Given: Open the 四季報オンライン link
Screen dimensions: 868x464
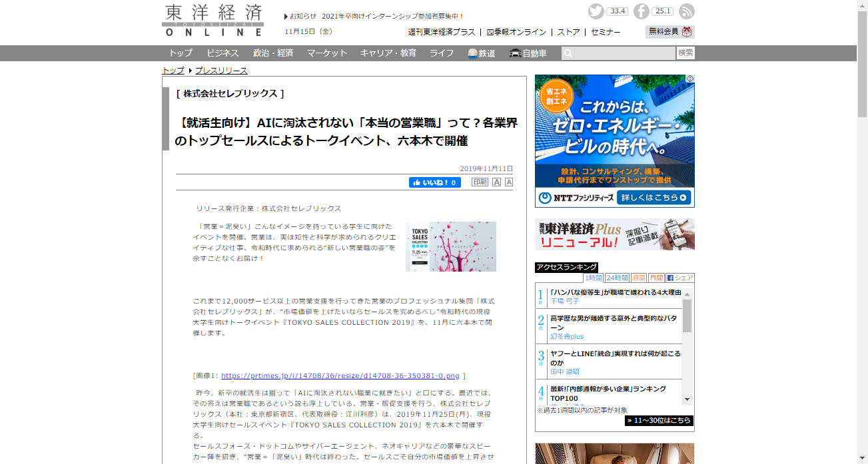Looking at the screenshot, I should (x=516, y=32).
